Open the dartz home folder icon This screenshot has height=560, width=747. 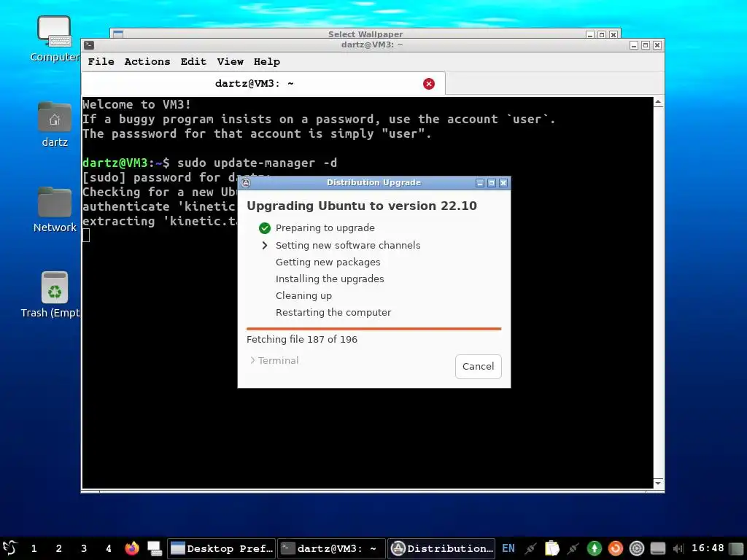tap(54, 124)
